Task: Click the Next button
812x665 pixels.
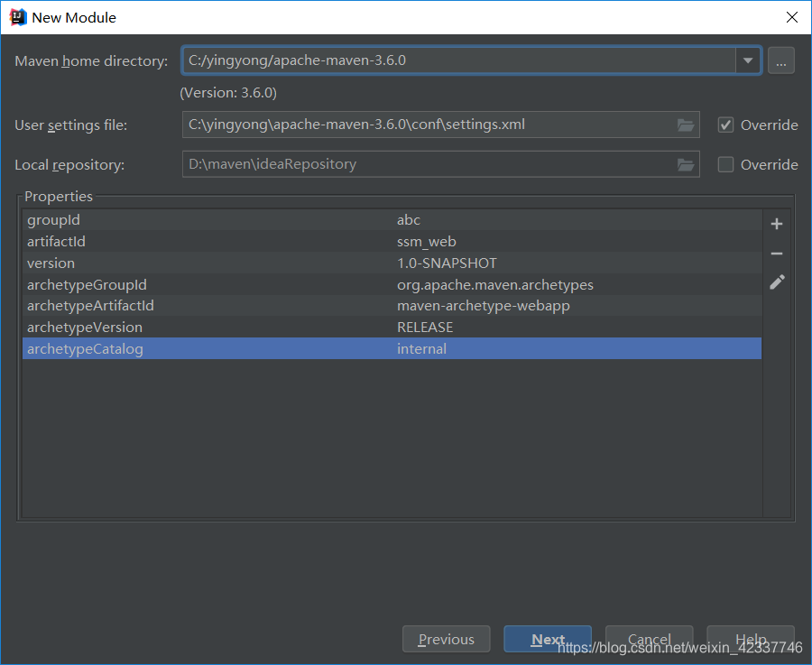Action: pos(548,639)
